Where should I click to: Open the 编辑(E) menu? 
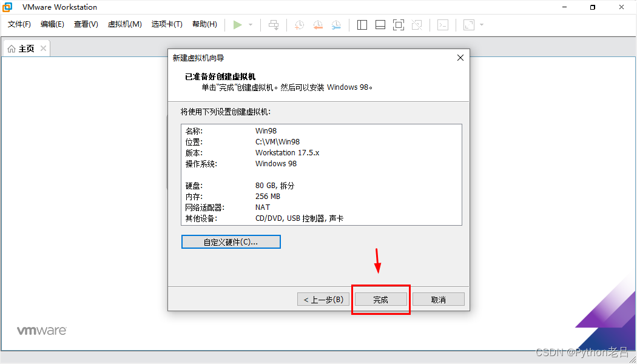[x=52, y=24]
